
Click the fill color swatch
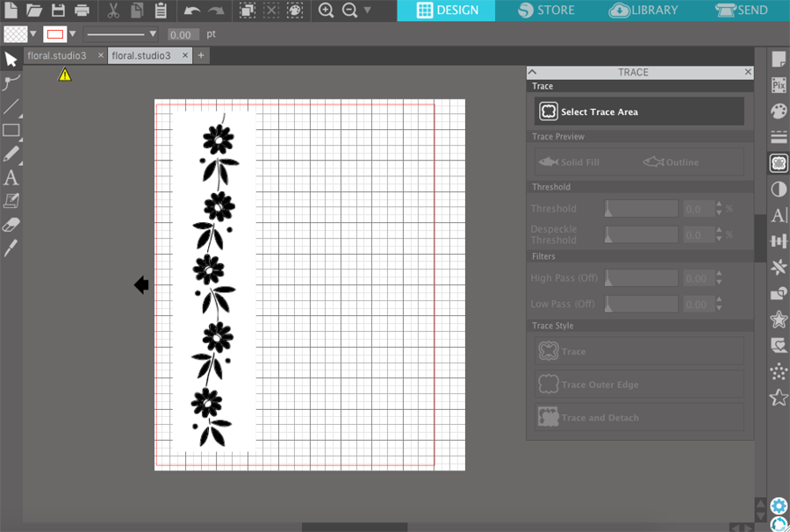tap(16, 34)
